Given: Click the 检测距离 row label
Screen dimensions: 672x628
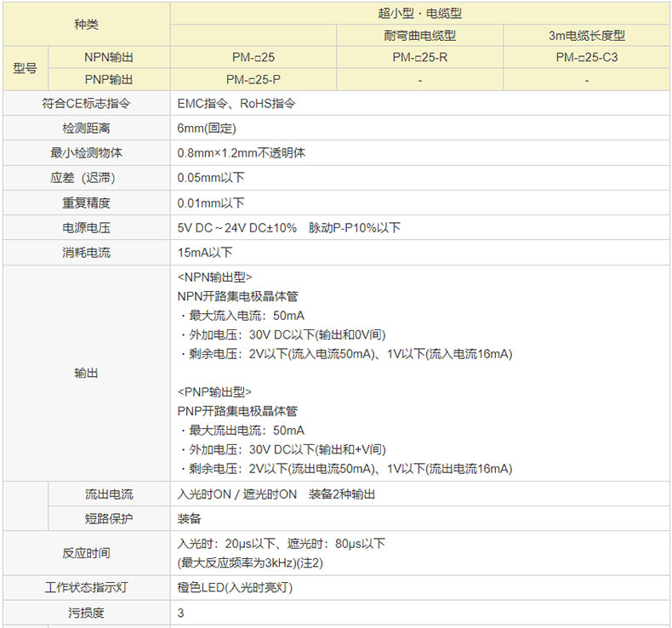Looking at the screenshot, I should [x=86, y=128].
